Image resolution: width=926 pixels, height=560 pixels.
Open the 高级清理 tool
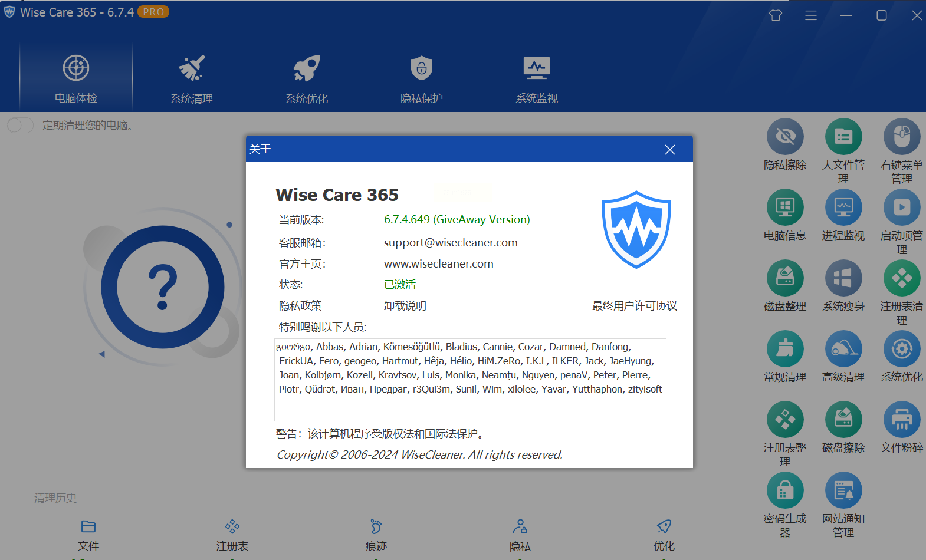pos(843,357)
